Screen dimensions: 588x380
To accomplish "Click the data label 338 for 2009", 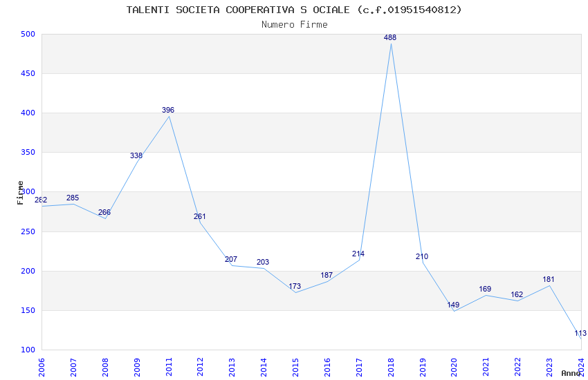I will [x=136, y=155].
